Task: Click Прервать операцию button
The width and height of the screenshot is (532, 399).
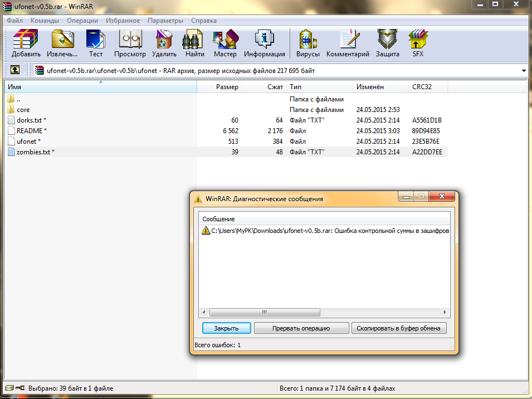Action: coord(301,328)
